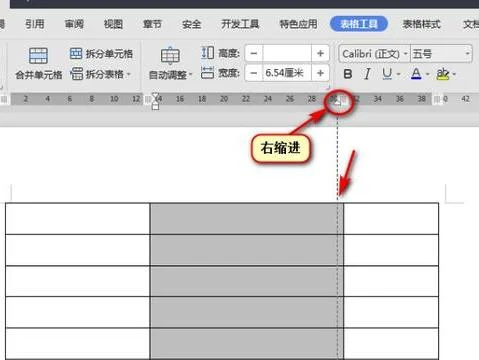Viewport: 479px width, 360px height.
Task: Click first row of shaded middle column
Action: [247, 219]
